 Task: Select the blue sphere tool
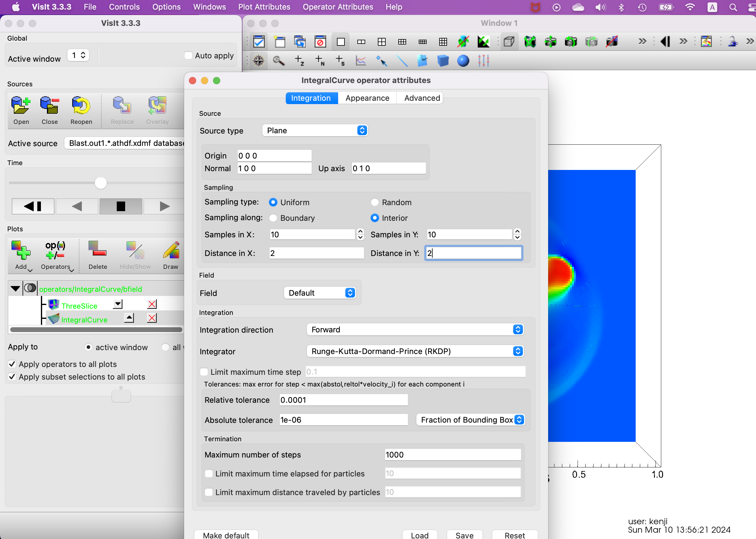pos(463,61)
